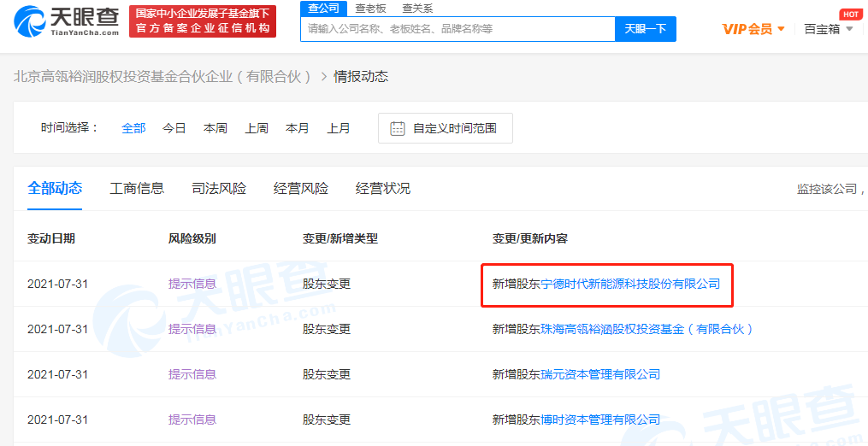The height and width of the screenshot is (446, 868).
Task: Click 变更/新增类型 column header
Action: (x=340, y=238)
